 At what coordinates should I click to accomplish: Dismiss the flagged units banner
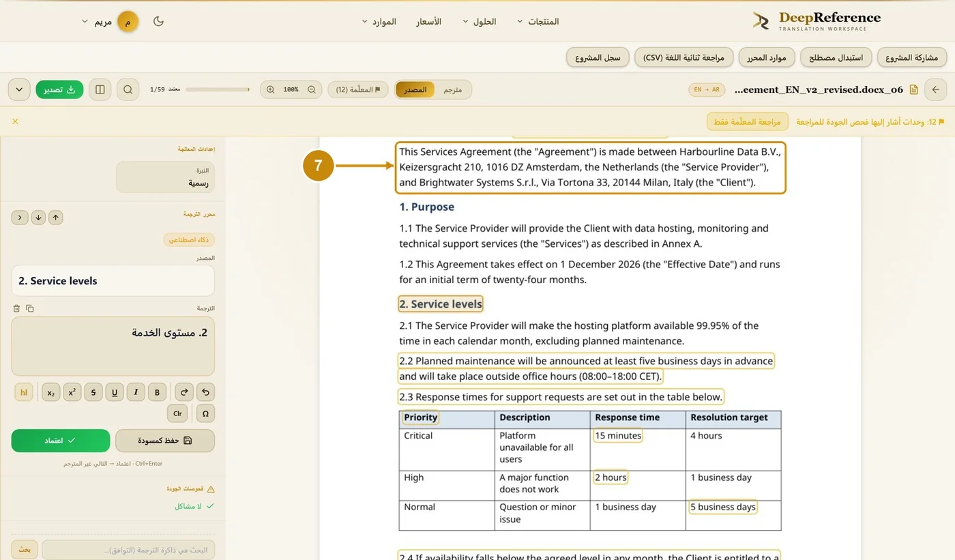pyautogui.click(x=15, y=121)
